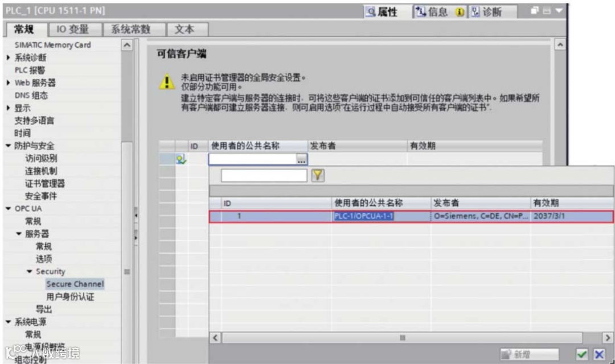
Task: Click the navigation pane splitter collapse arrow
Action: pyautogui.click(x=136, y=215)
